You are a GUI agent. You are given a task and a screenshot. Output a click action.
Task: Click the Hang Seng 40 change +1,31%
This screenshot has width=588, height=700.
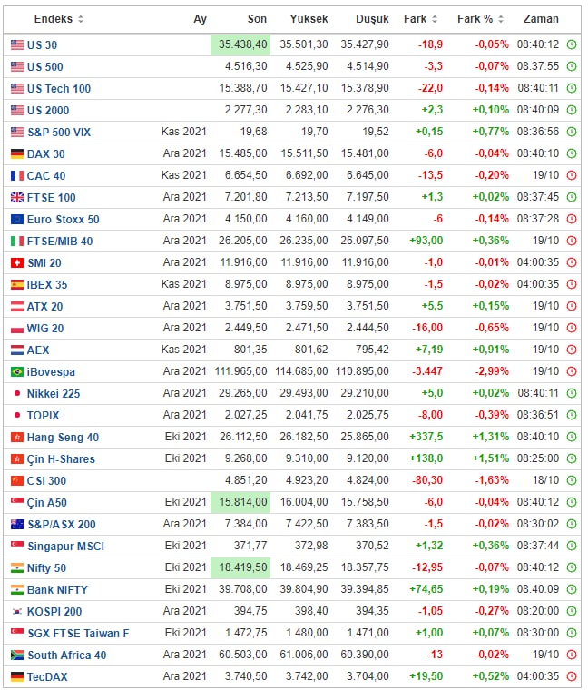pyautogui.click(x=491, y=437)
